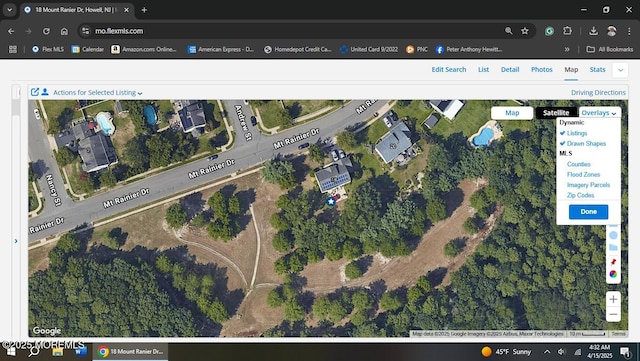Click the star listing marker on map
Image resolution: width=640 pixels, height=361 pixels.
[331, 201]
